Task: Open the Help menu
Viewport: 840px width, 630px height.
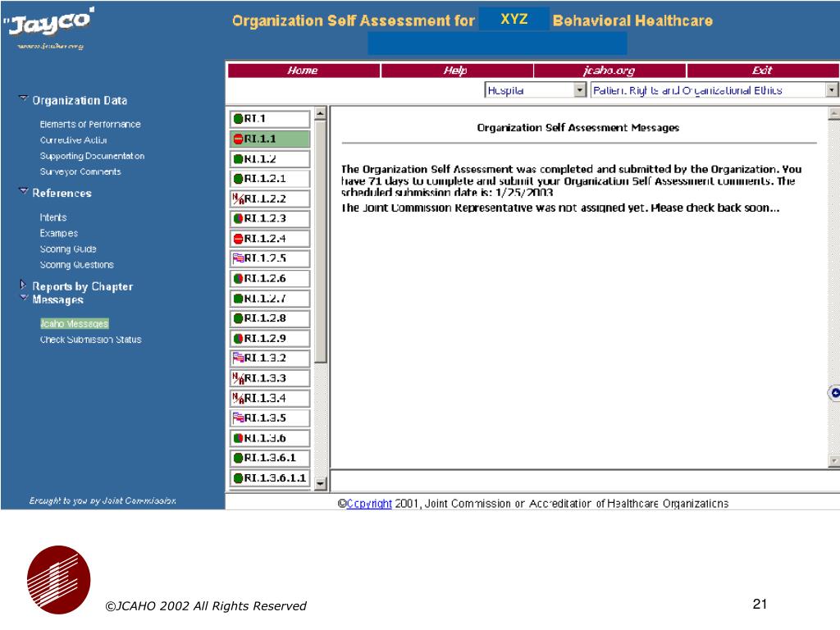Action: [x=456, y=71]
